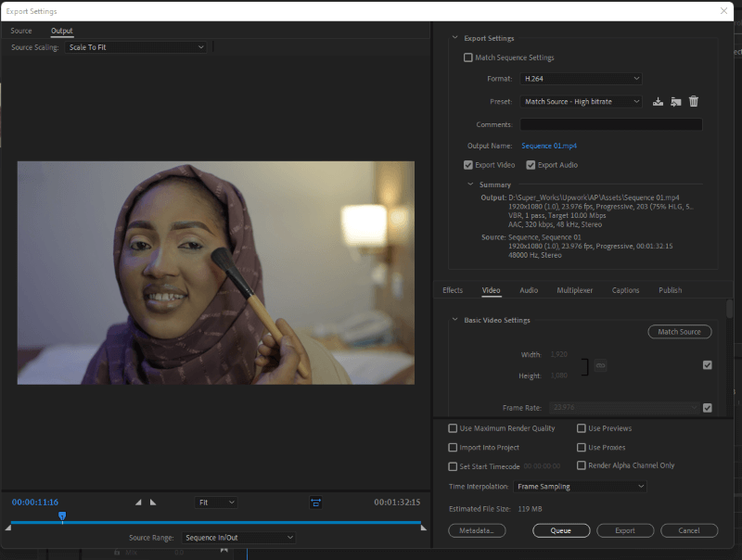Open Time Interpolation Frame Sampling dropdown

click(x=580, y=487)
